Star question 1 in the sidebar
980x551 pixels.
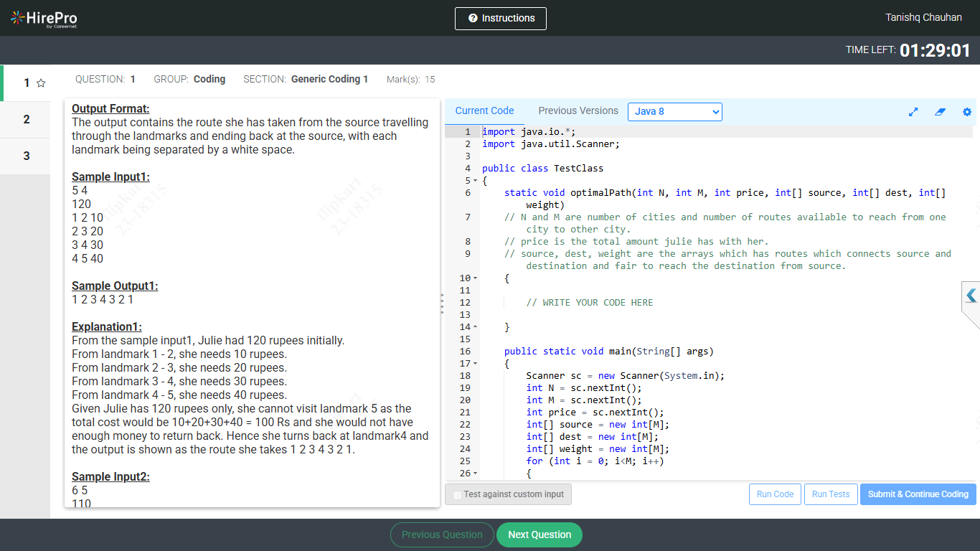click(41, 83)
